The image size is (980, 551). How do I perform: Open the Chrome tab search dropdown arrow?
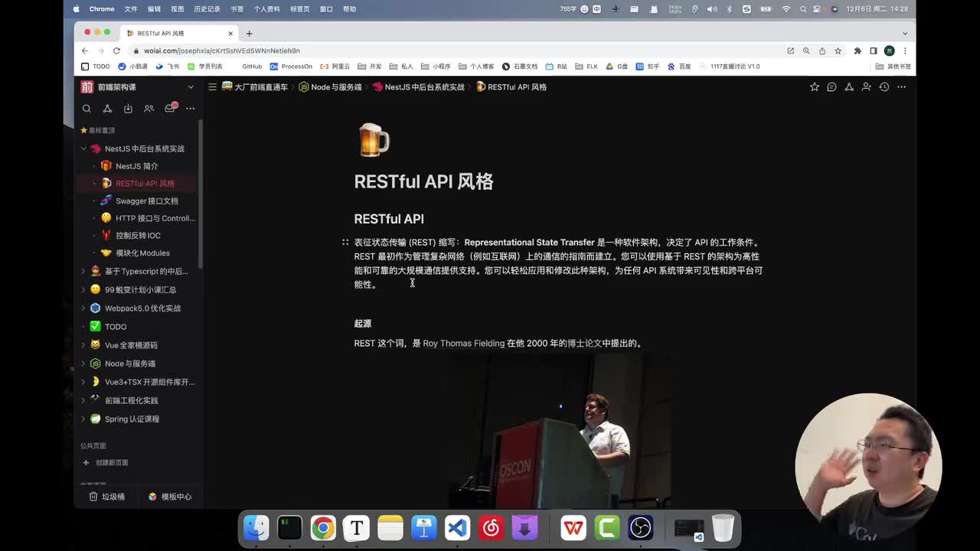pos(905,34)
